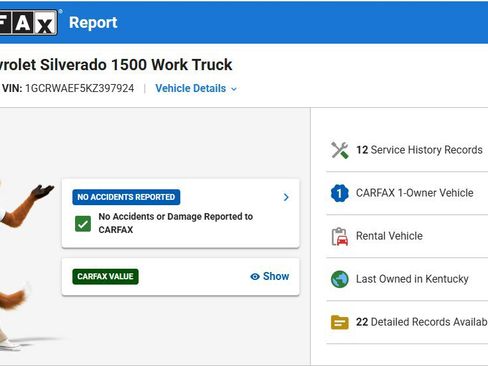This screenshot has width=488, height=366.
Task: Expand the Vehicle Details dropdown
Action: pos(196,88)
